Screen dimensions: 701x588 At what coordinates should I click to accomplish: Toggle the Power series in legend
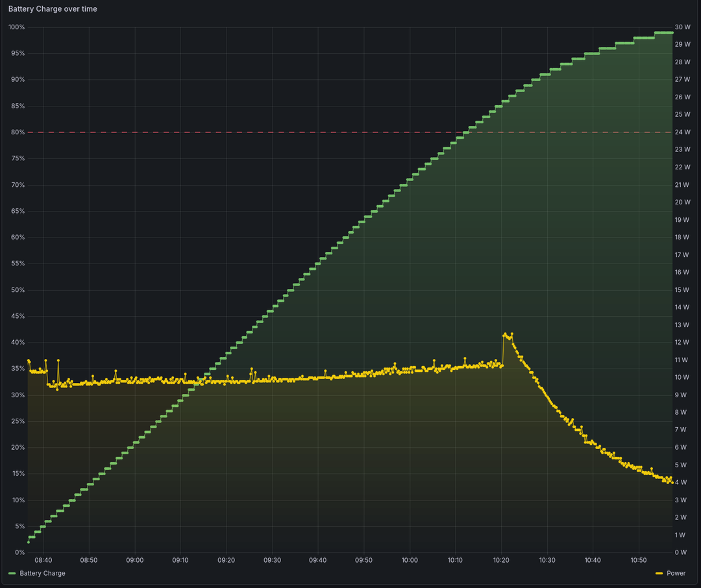tap(676, 573)
